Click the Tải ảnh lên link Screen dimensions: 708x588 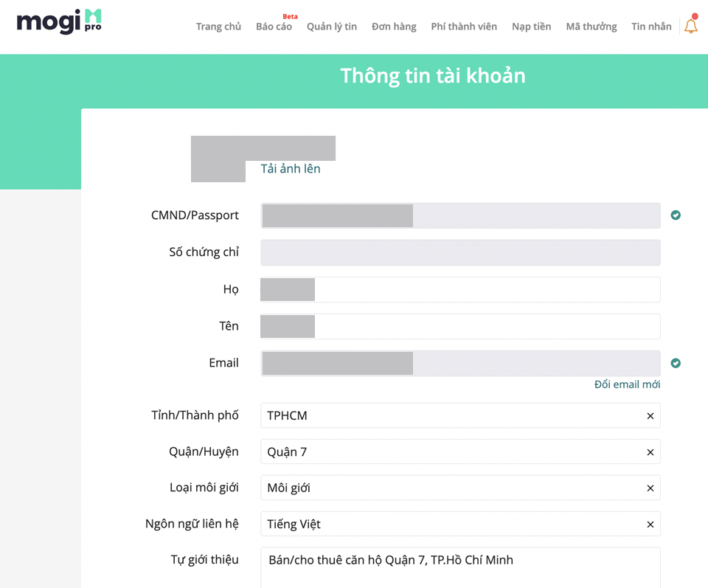click(291, 169)
